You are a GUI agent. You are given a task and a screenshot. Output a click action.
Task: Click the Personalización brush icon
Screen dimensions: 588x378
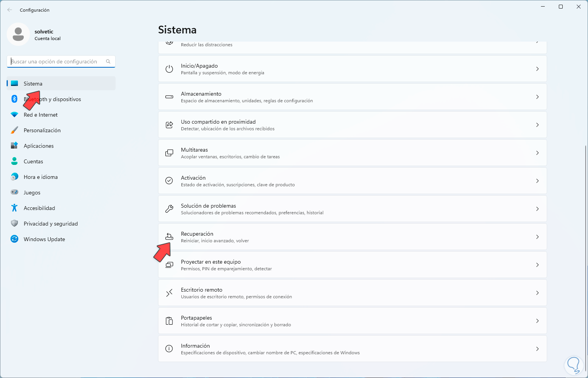[14, 130]
